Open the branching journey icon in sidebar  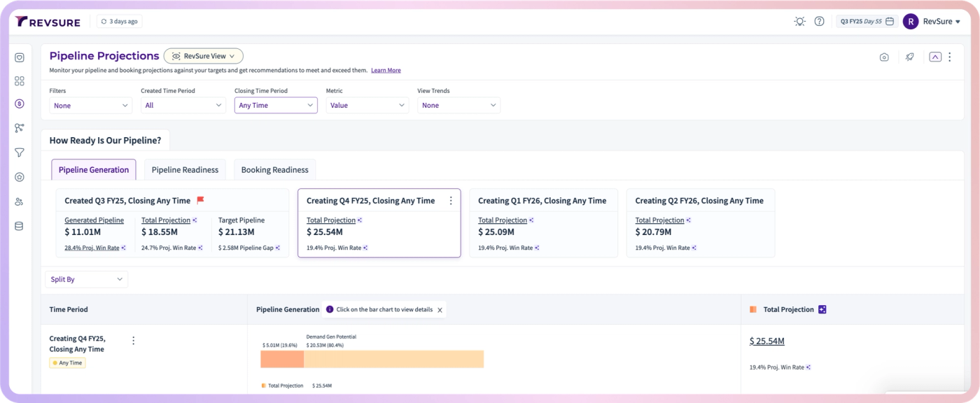pos(20,128)
